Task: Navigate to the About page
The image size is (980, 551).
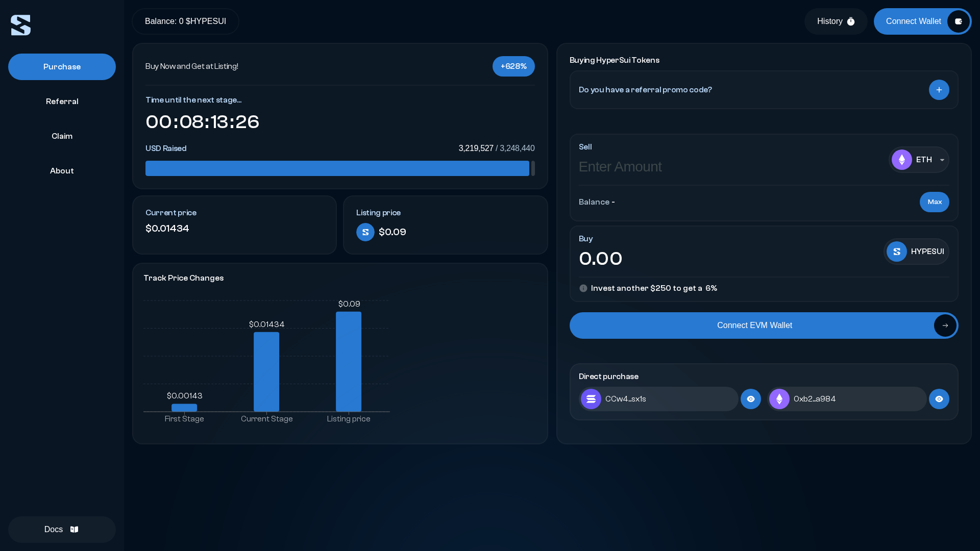Action: (62, 171)
